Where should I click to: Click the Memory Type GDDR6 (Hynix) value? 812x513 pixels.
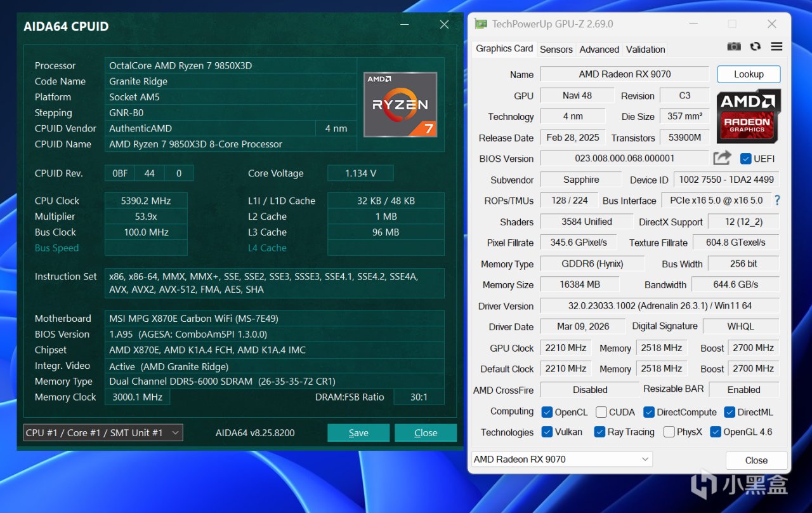click(593, 263)
